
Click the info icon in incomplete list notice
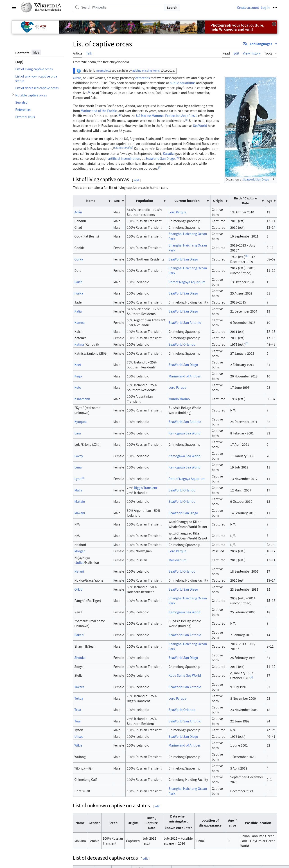[x=79, y=71]
